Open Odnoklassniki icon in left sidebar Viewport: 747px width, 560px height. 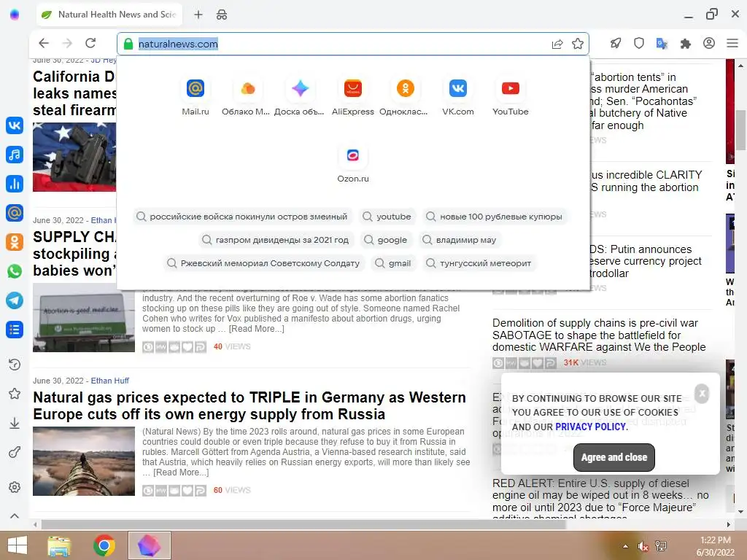click(15, 242)
